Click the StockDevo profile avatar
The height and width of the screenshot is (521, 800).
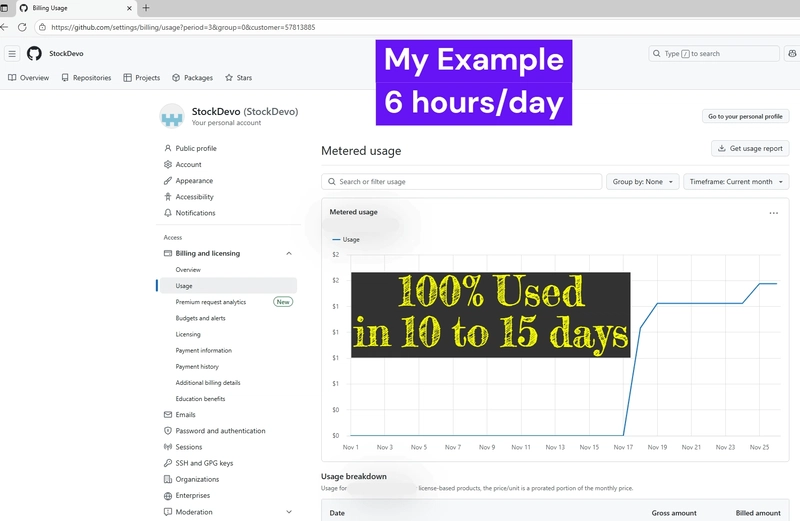pos(172,116)
